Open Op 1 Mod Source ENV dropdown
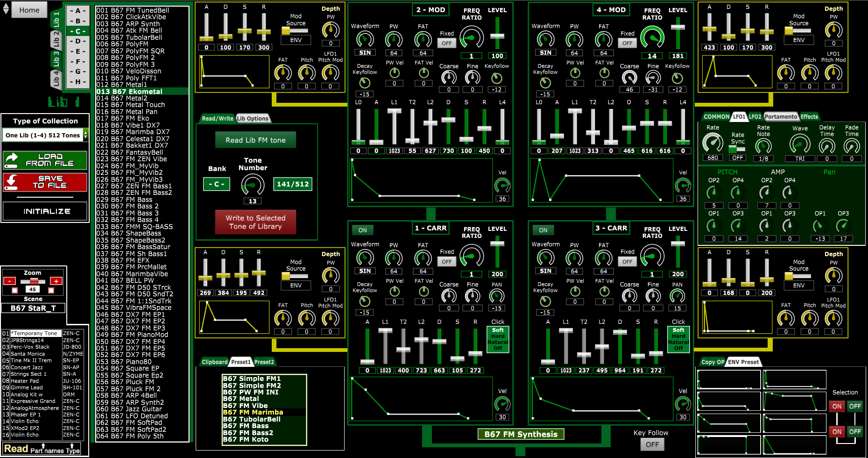The height and width of the screenshot is (458, 868). click(296, 286)
